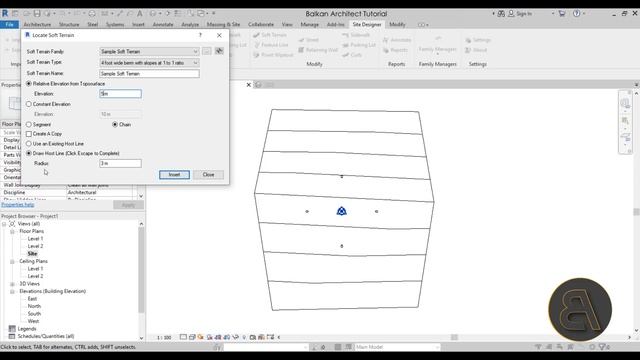The width and height of the screenshot is (640, 360).
Task: Click the Feature Line tool in the ribbon
Action: pos(271,45)
